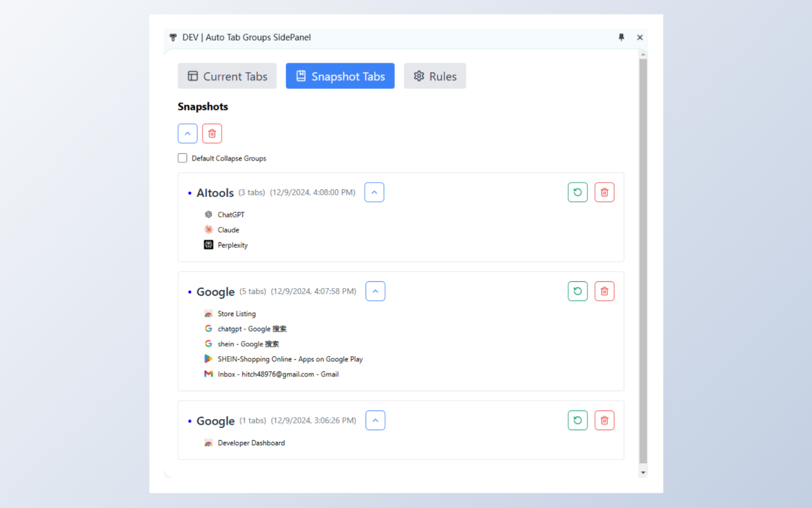
Task: Open the Gmail Inbox entry
Action: point(278,375)
